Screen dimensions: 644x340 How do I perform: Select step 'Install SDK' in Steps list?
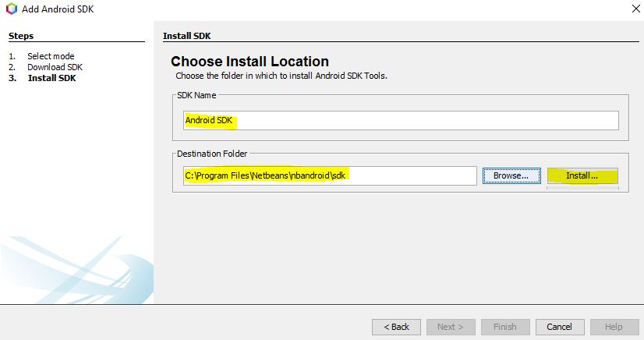51,78
